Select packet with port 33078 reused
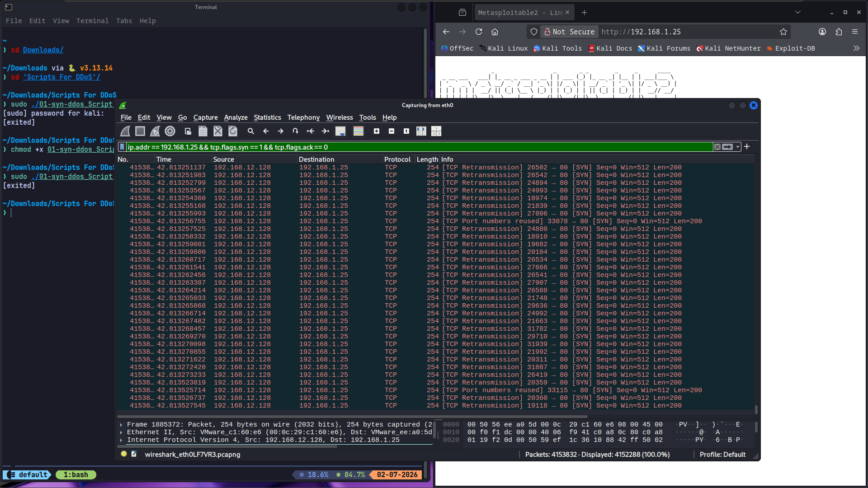 435,221
